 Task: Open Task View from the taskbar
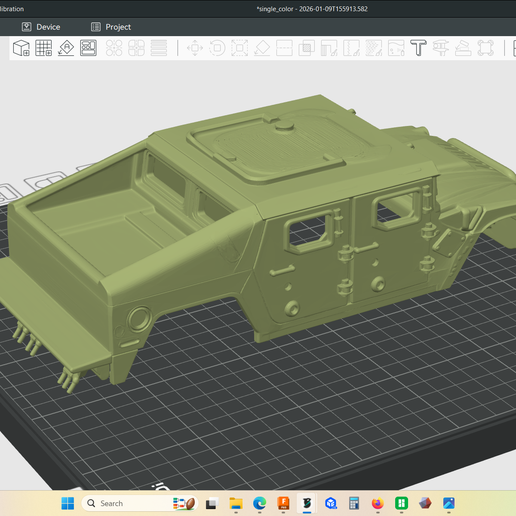coord(211,503)
